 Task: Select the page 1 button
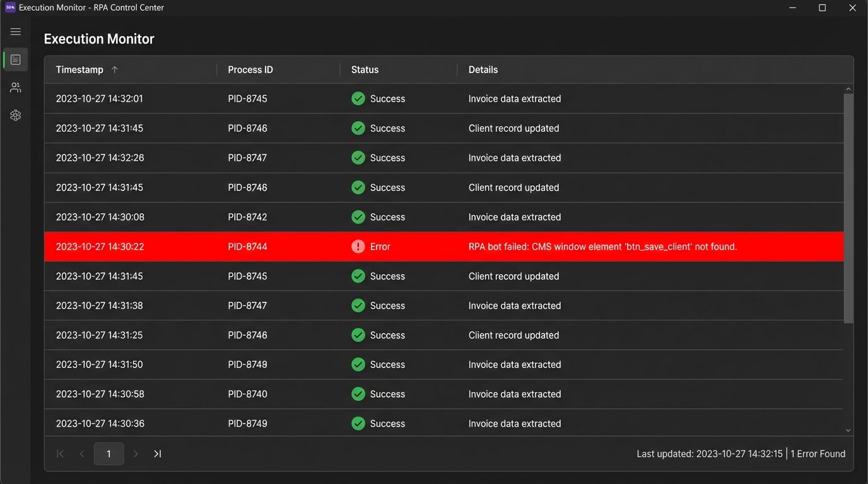[108, 453]
